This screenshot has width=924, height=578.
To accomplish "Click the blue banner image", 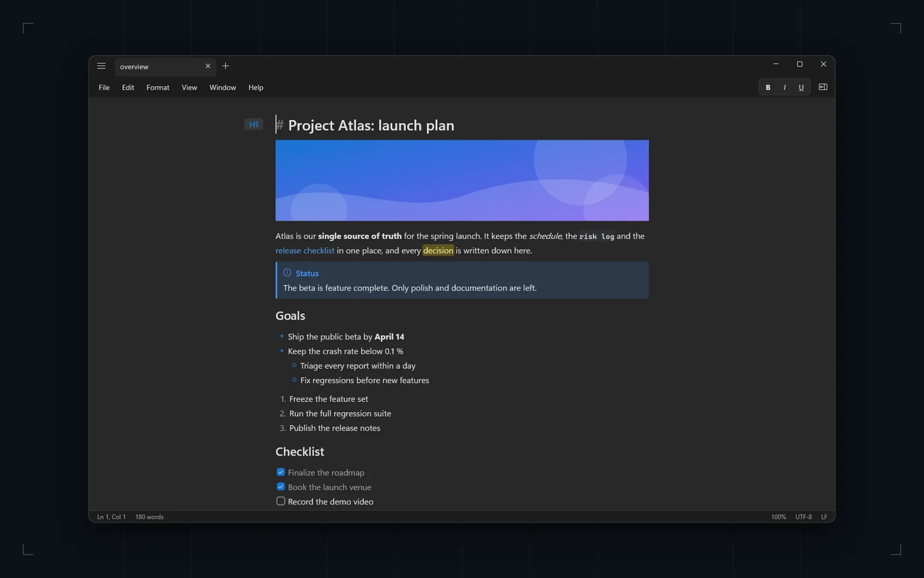I will 462,180.
